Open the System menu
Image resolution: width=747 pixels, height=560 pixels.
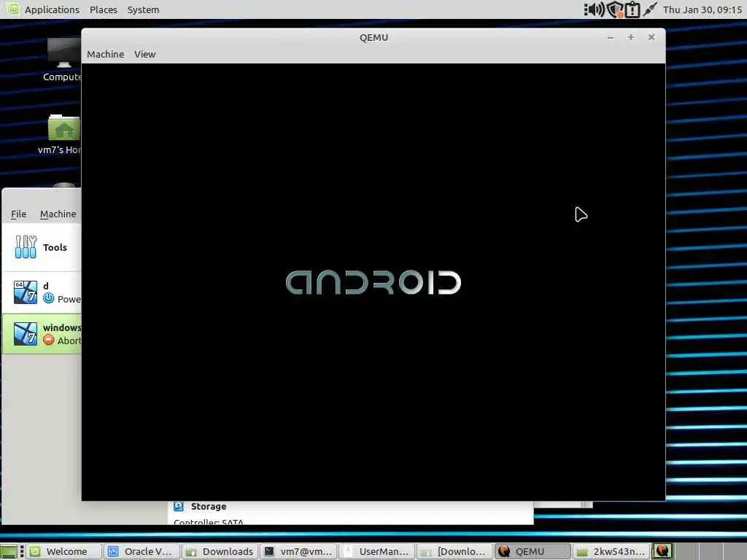[144, 9]
